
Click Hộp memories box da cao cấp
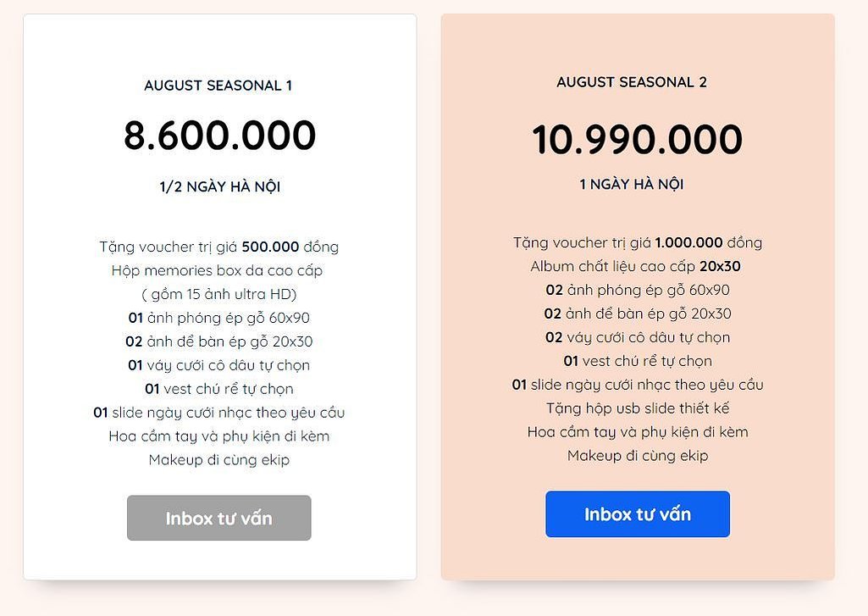click(x=217, y=270)
